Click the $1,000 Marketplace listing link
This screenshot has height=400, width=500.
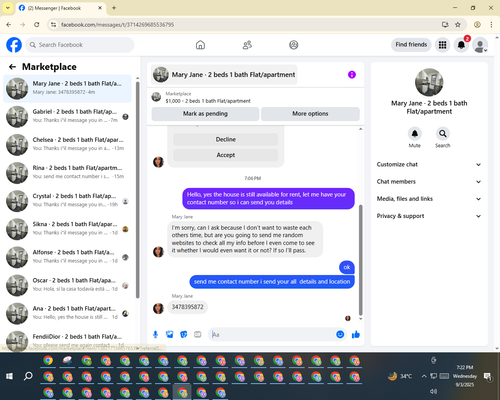(208, 101)
